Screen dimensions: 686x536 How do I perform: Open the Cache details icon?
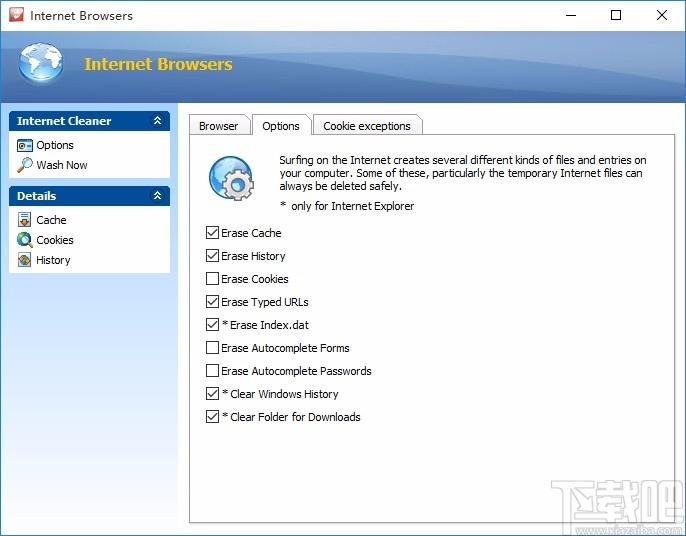[x=24, y=220]
